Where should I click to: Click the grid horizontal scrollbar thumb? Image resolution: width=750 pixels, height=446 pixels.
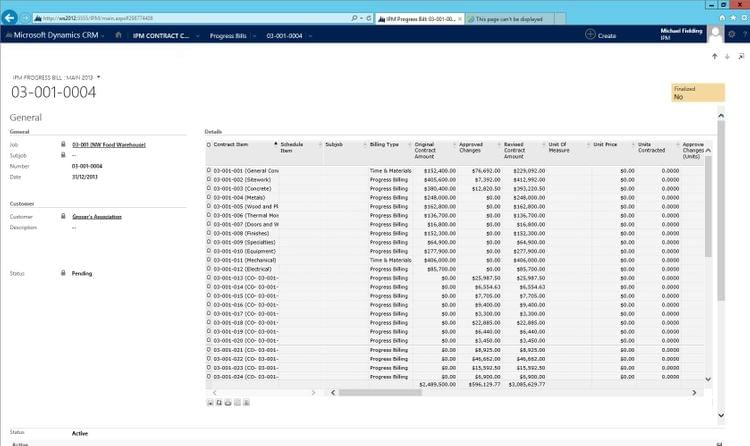(380, 392)
